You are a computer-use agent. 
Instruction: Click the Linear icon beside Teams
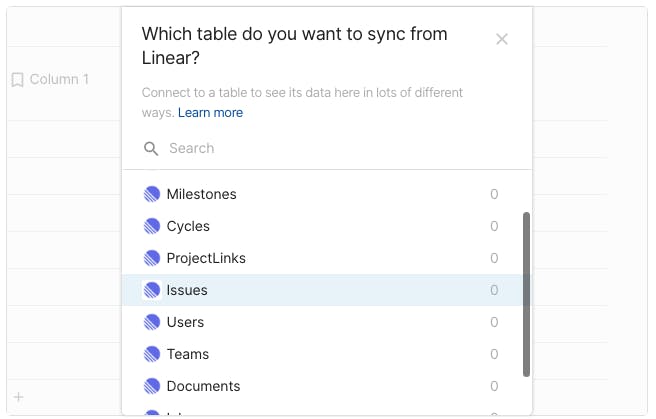click(x=152, y=354)
